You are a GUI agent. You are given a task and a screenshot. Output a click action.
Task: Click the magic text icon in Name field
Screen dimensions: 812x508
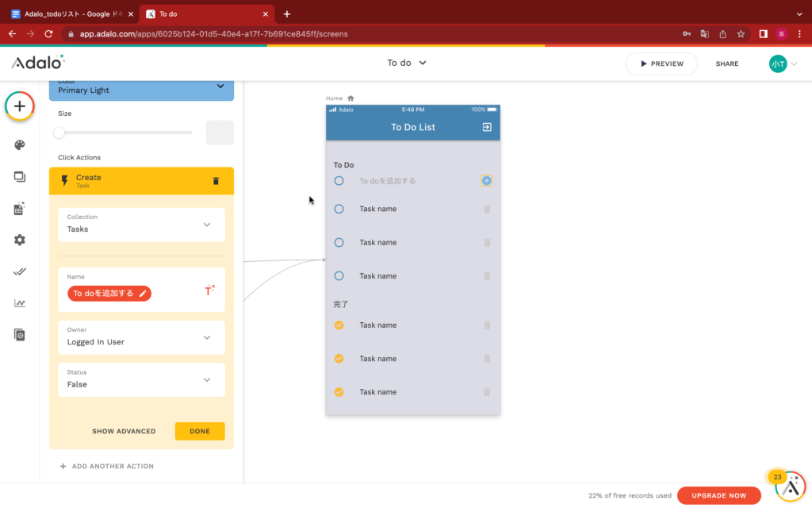coord(209,291)
